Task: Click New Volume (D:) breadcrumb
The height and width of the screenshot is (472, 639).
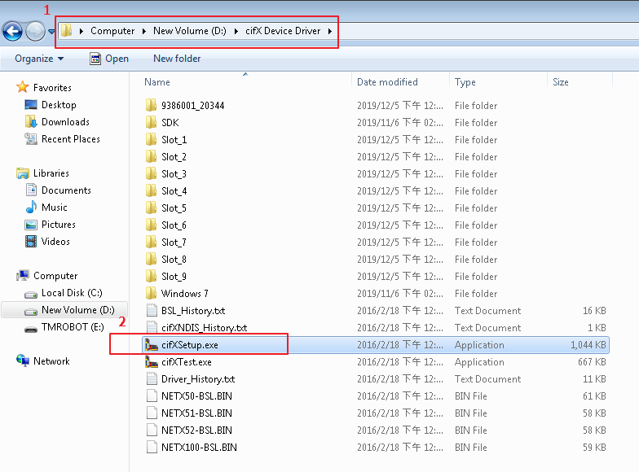Action: [190, 31]
